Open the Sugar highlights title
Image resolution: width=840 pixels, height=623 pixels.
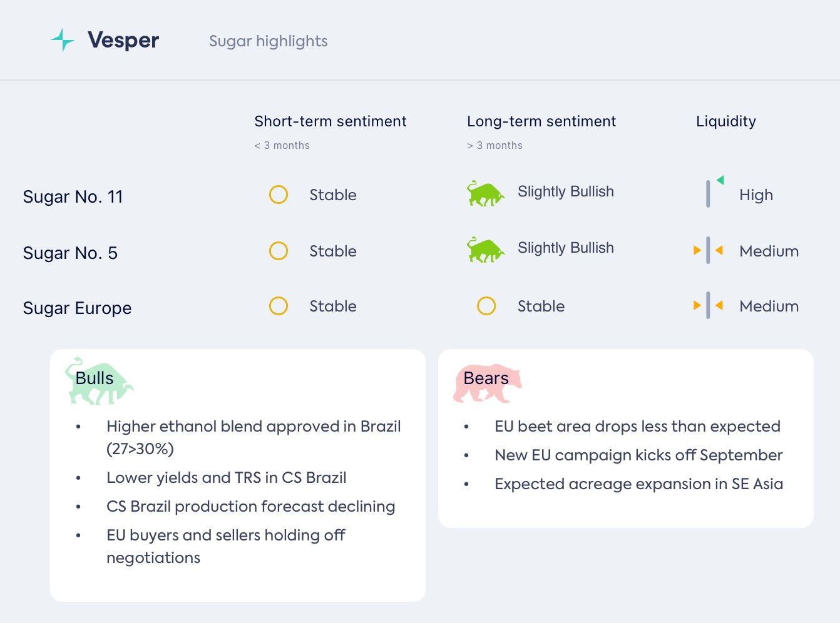[x=268, y=41]
